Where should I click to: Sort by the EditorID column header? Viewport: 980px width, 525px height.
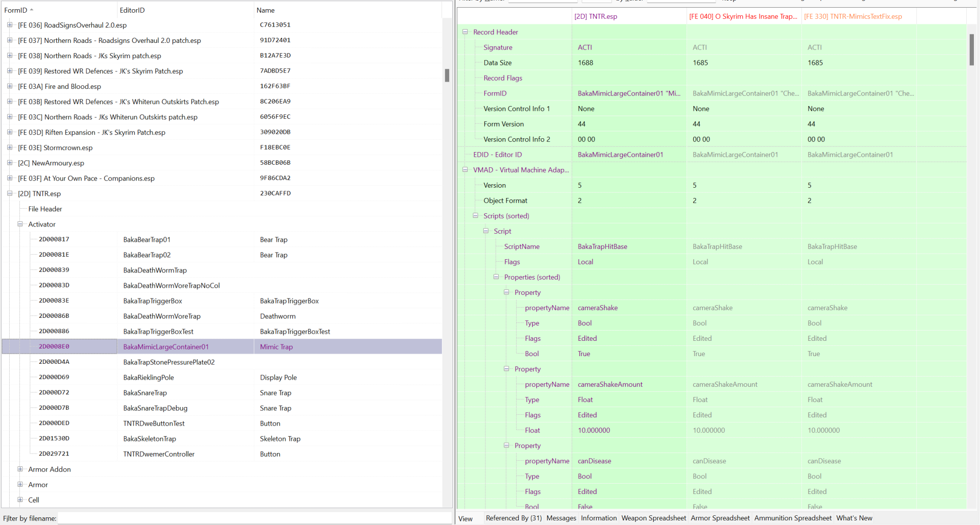tap(185, 10)
